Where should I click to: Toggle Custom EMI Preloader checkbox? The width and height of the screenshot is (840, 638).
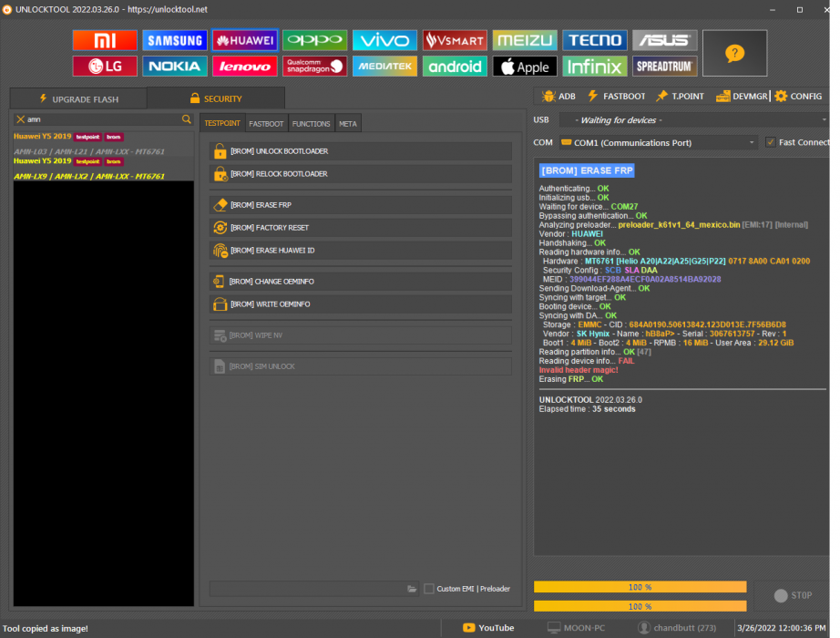[x=428, y=589]
